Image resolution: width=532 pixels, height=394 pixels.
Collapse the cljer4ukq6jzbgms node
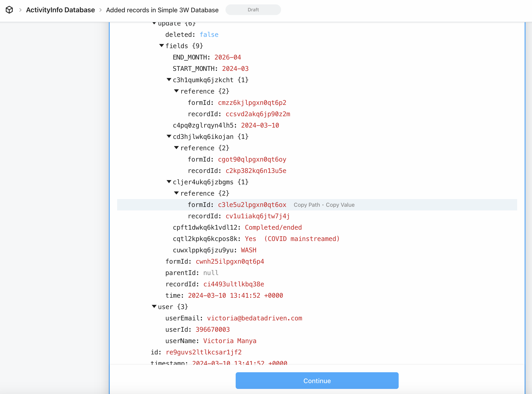(x=169, y=181)
